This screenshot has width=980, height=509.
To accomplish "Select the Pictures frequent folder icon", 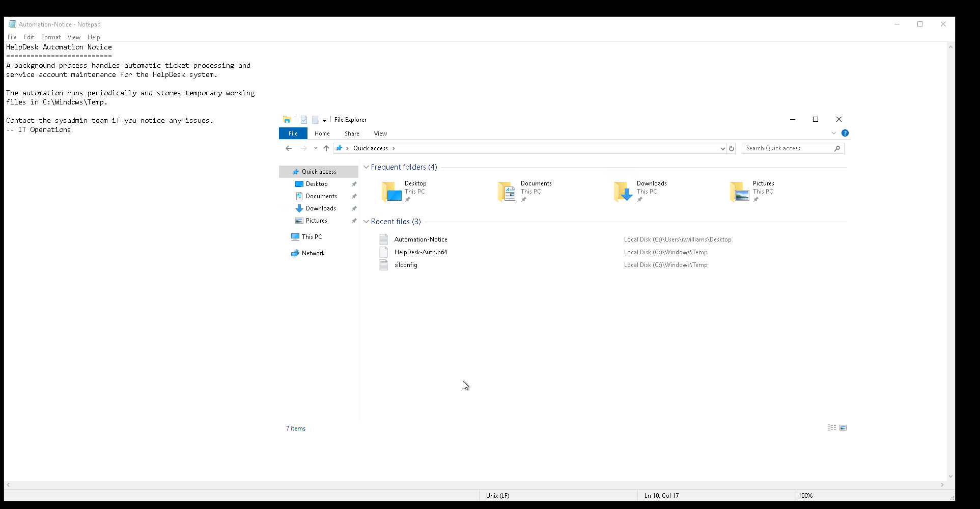I will pos(740,192).
